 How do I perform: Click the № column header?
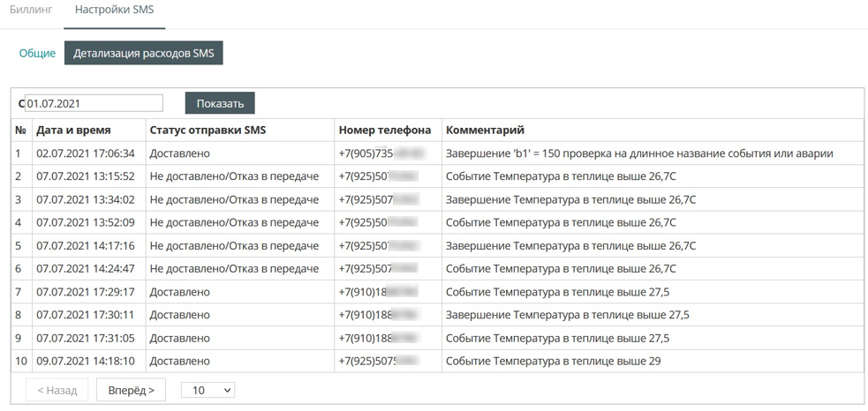[x=21, y=131]
